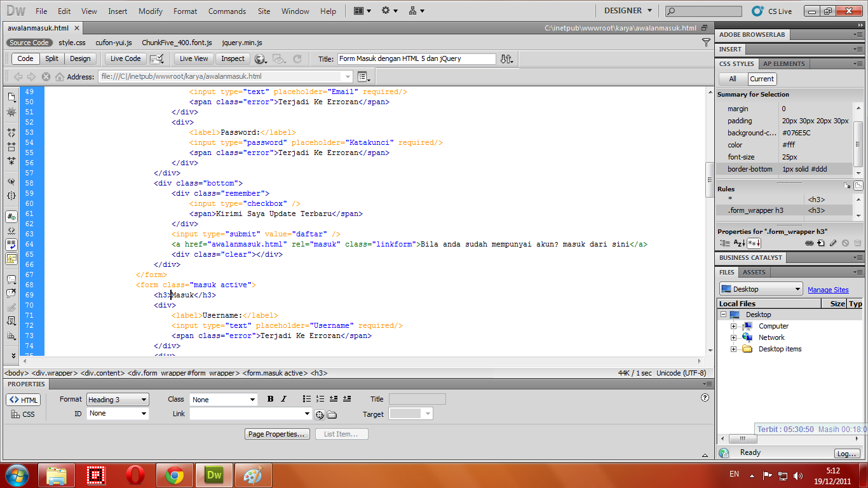Click browser Back arrow in address bar
868x488 pixels.
click(18, 77)
